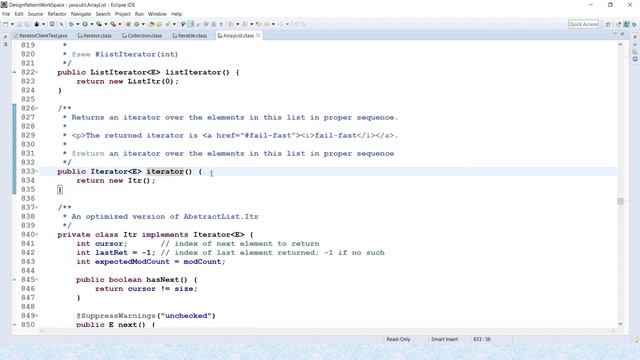Viewport: 640px width, 360px height.
Task: Toggle Skip All Breakpoints
Action: (61, 24)
